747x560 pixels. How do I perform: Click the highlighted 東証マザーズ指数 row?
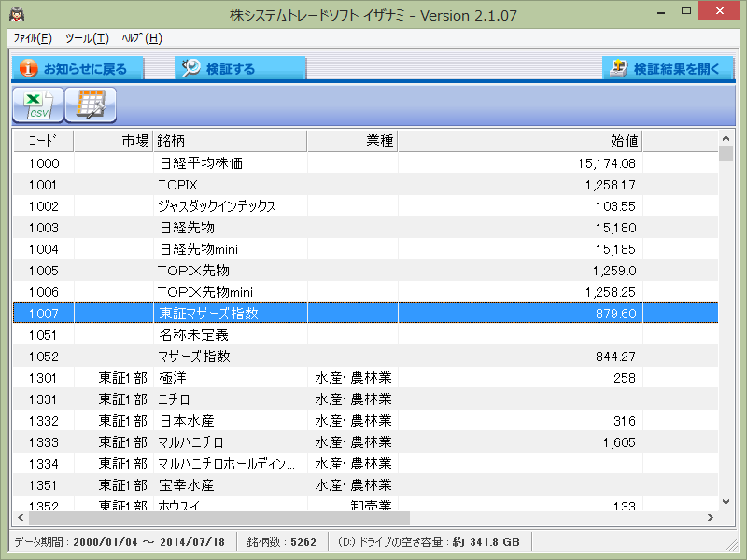[365, 314]
